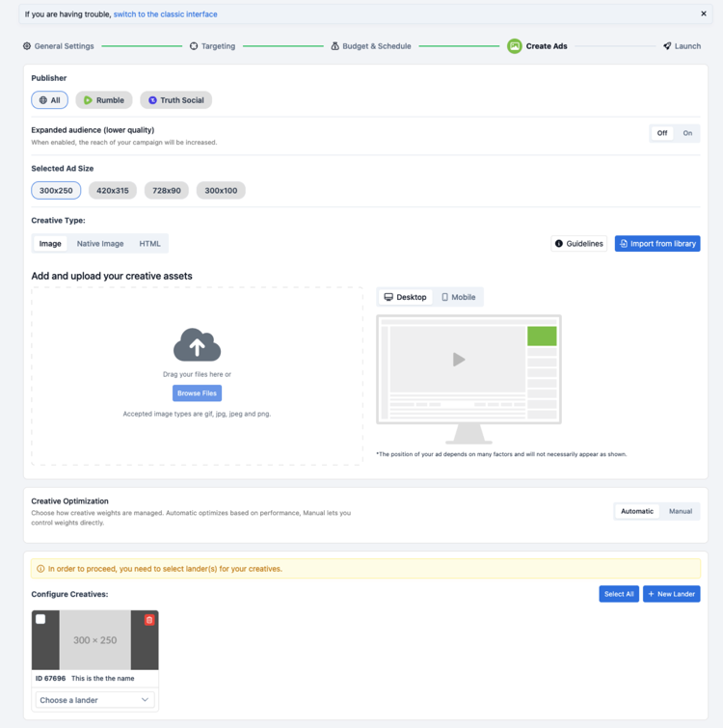Switch preview to Mobile tab
The height and width of the screenshot is (728, 723).
pyautogui.click(x=458, y=297)
